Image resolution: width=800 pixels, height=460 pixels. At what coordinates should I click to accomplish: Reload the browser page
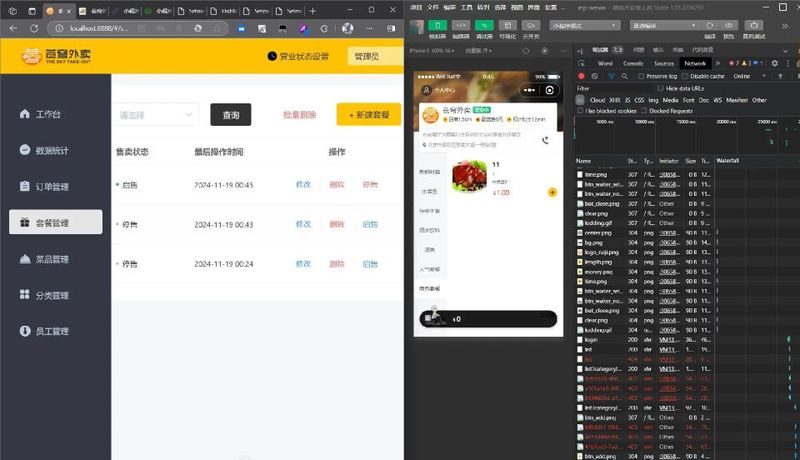34,29
